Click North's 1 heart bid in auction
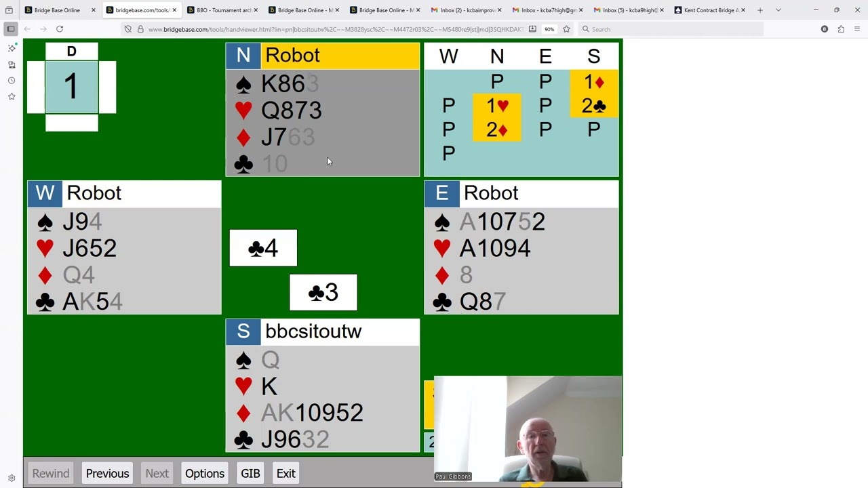Screen dimensions: 868x488 [497, 106]
